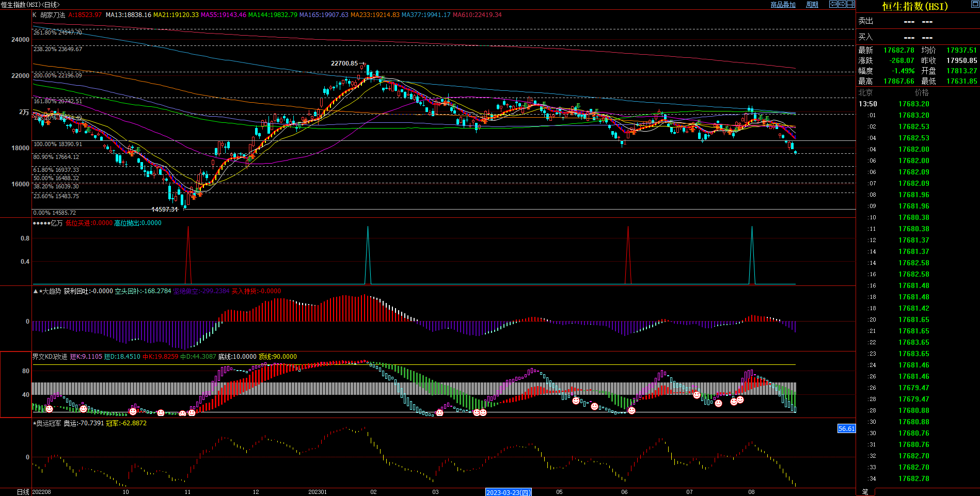The image size is (980, 496).
Task: Toggle the side panel layout icon
Action: [851, 4]
